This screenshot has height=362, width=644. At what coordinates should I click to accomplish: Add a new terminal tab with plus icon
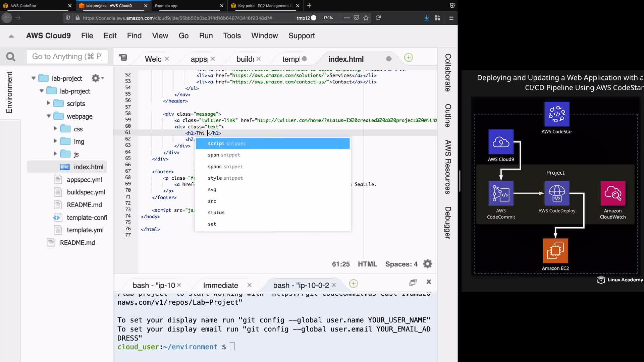coord(353,284)
